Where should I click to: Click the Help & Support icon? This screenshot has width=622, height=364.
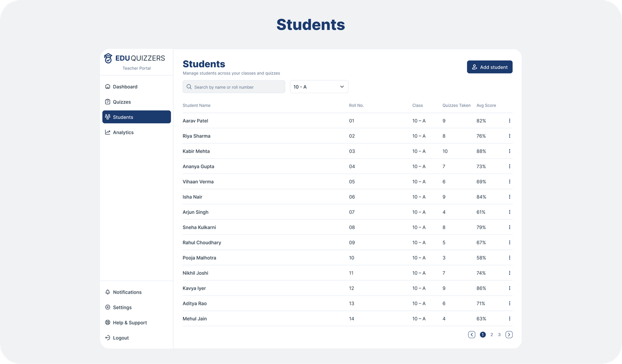point(107,323)
